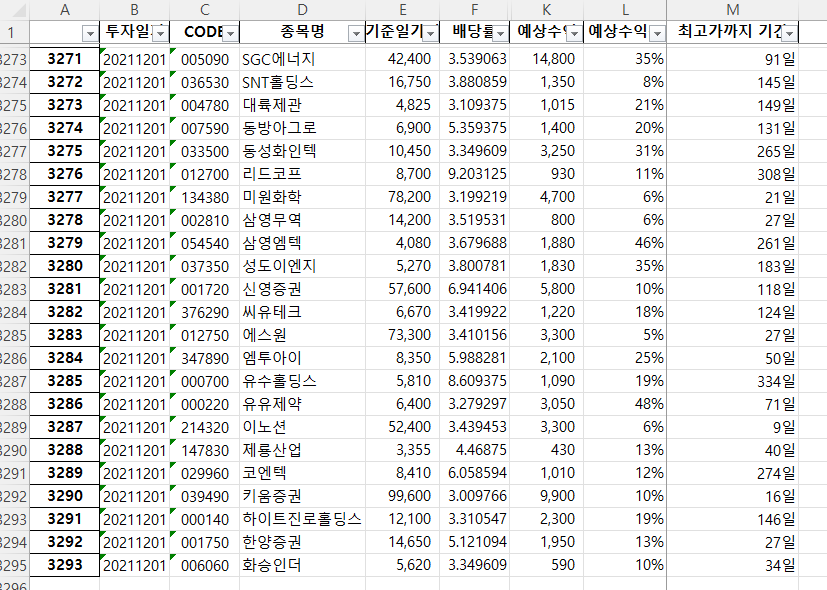
Task: Click cell SGC에너지
Action: click(x=302, y=59)
